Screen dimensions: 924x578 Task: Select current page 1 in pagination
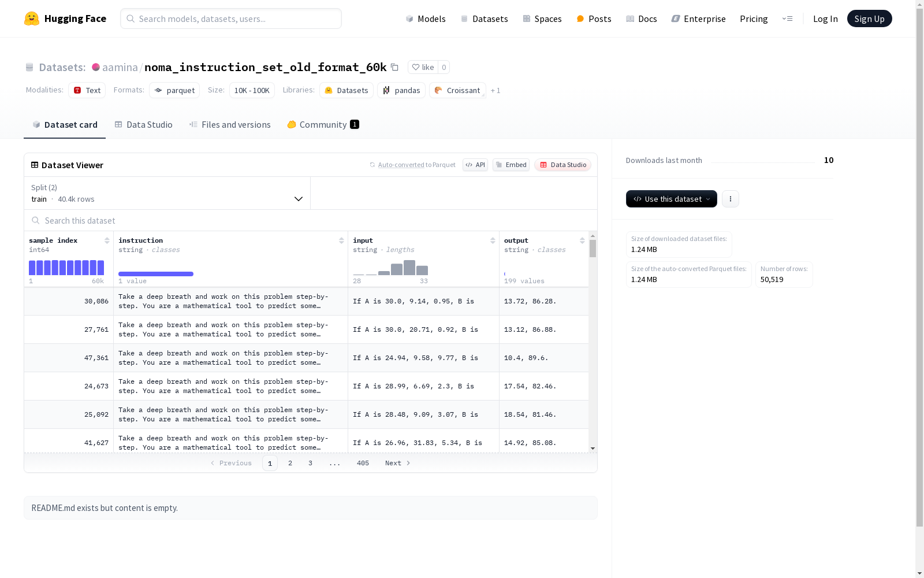270,463
